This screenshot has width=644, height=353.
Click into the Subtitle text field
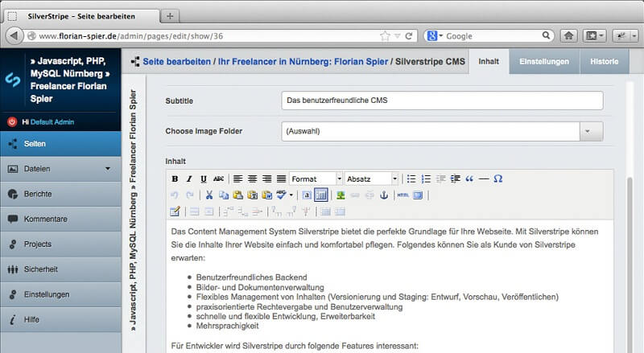point(442,101)
